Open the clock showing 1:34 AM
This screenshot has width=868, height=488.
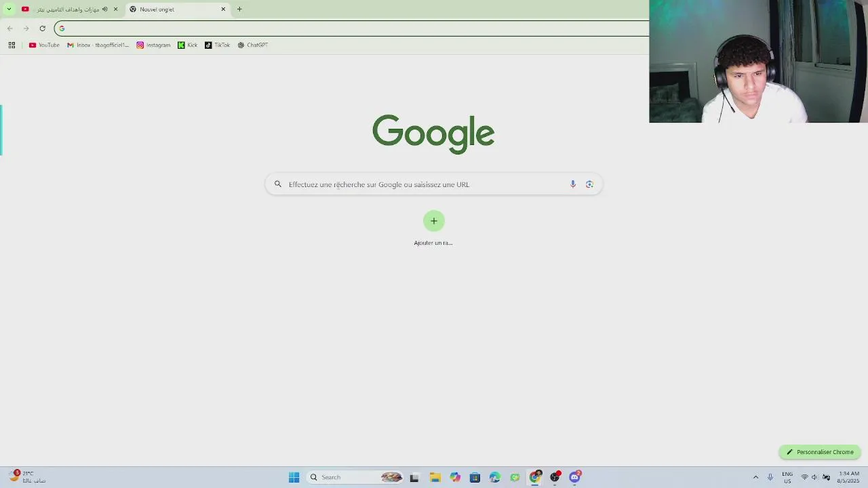point(849,477)
